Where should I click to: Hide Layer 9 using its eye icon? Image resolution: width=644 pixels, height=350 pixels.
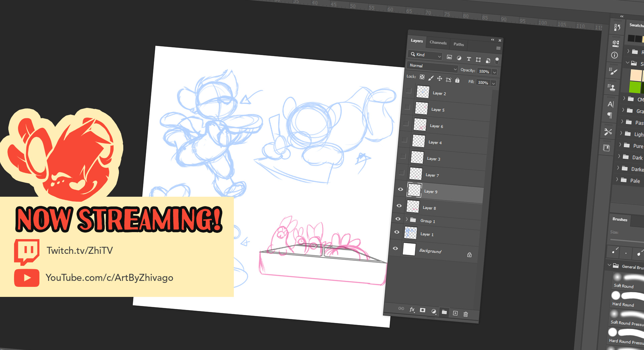coord(400,189)
